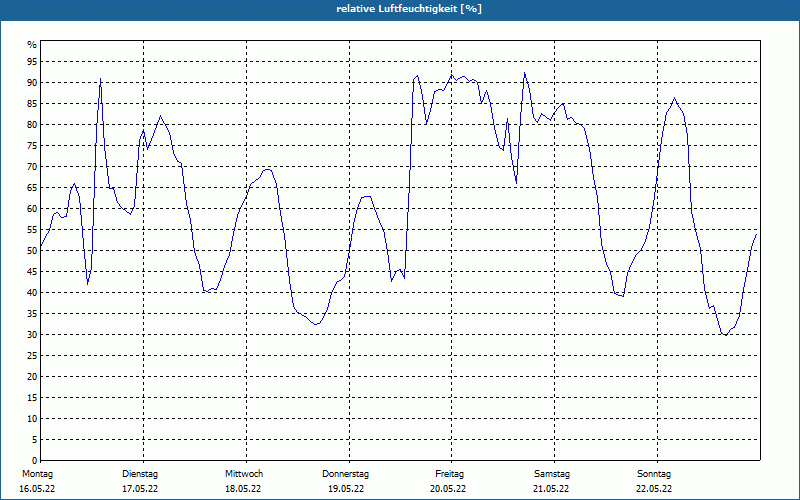800x500 pixels.
Task: Click the y-axis value '25'
Action: [x=32, y=356]
